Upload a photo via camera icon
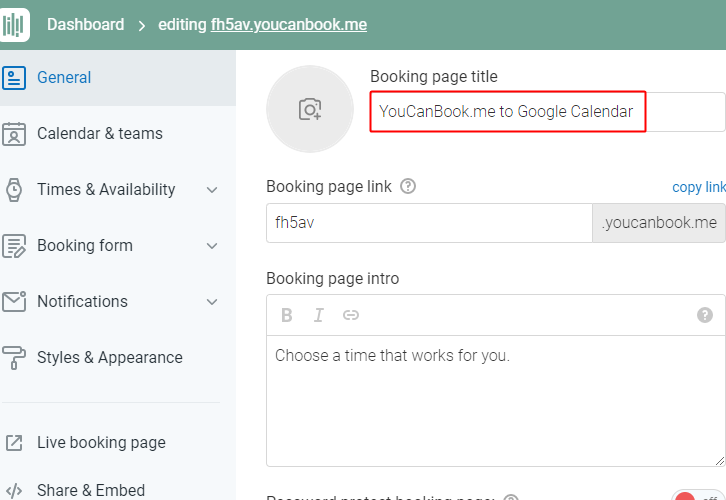The image size is (726, 500). pyautogui.click(x=310, y=109)
